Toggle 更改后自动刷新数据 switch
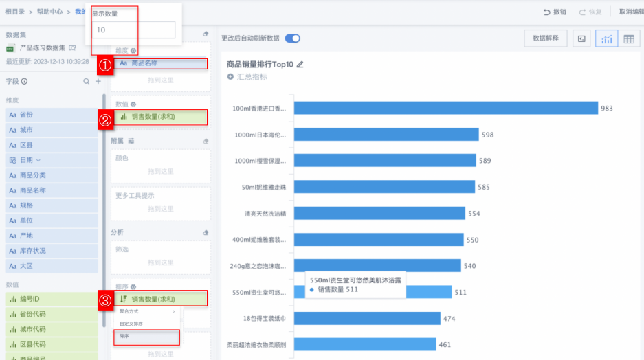Screen dimensions: 644x360 click(x=293, y=38)
